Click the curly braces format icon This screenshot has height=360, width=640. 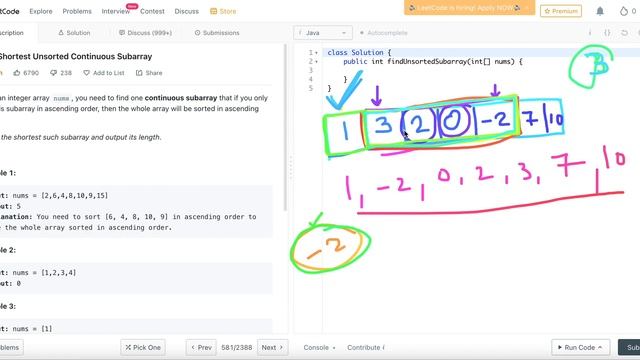pyautogui.click(x=607, y=33)
